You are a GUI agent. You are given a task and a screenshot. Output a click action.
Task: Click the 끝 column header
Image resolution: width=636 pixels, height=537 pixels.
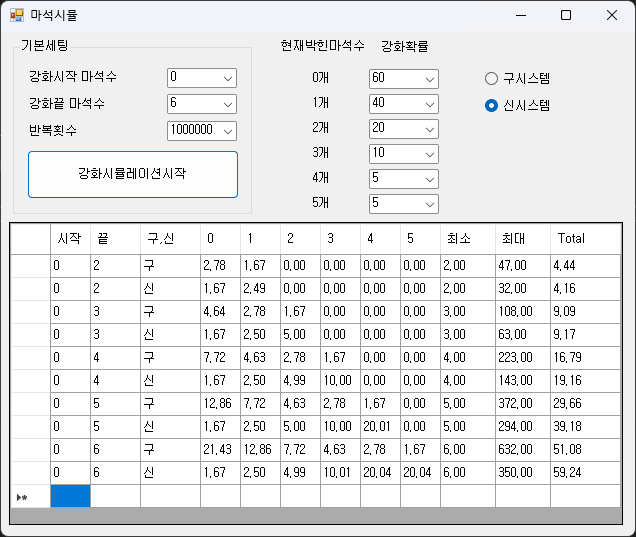(116, 238)
